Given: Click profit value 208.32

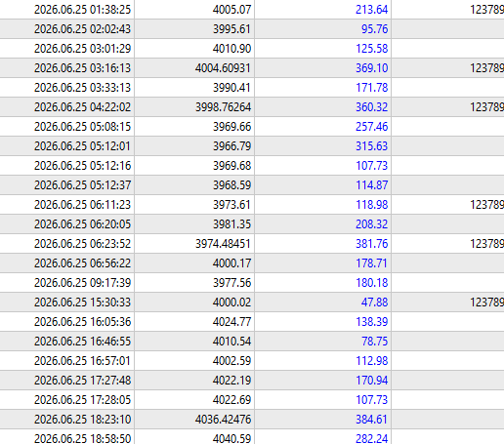Looking at the screenshot, I should [371, 224].
